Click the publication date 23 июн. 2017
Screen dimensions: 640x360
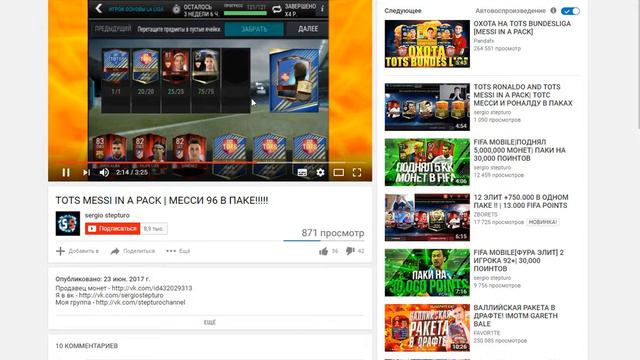127,279
